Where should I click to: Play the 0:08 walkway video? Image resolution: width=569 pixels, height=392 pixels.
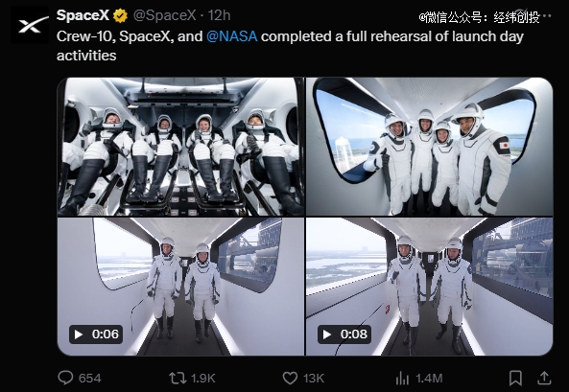[429, 287]
